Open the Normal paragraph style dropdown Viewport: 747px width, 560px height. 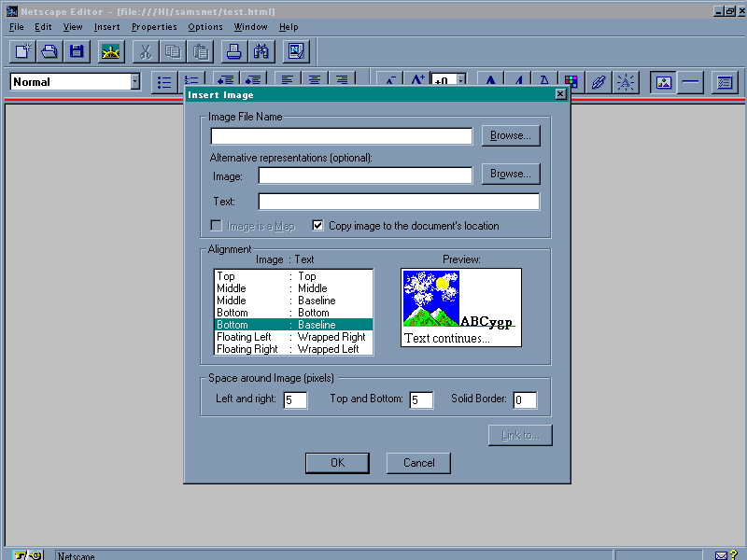tap(134, 82)
